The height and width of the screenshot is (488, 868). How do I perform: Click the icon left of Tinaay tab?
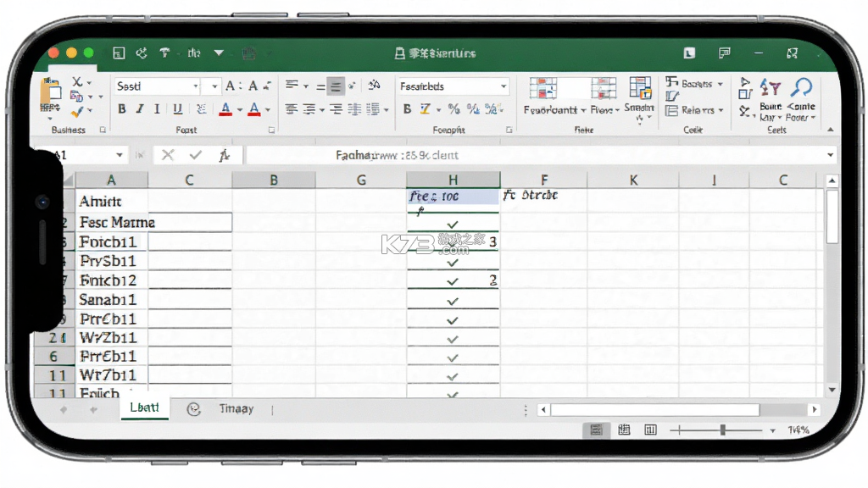coord(193,409)
